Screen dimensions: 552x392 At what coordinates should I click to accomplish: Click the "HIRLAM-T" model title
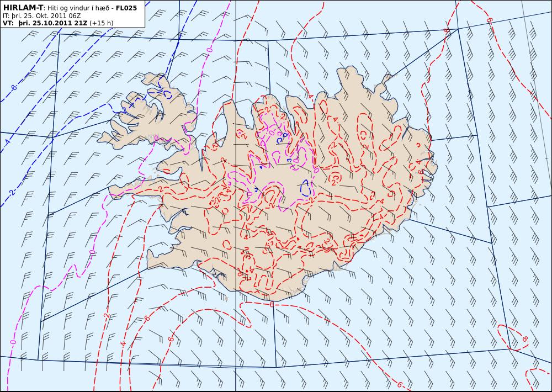click(23, 8)
